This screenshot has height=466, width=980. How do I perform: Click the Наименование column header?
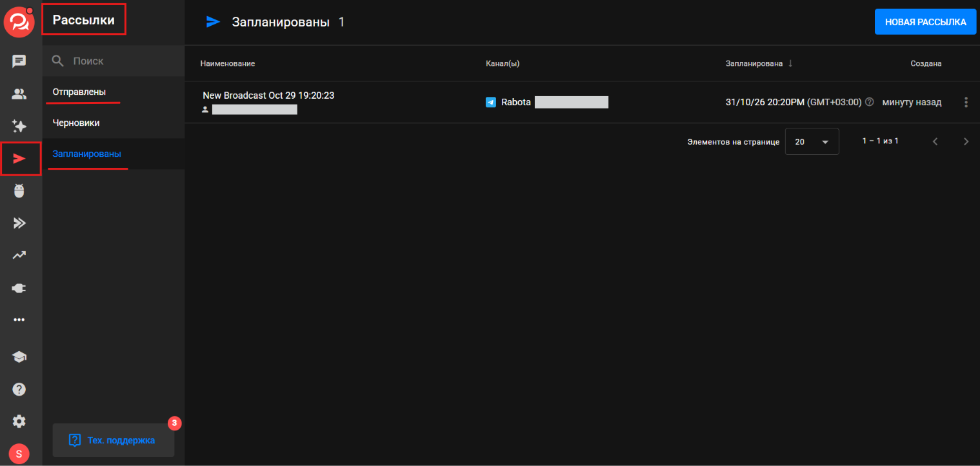click(228, 63)
